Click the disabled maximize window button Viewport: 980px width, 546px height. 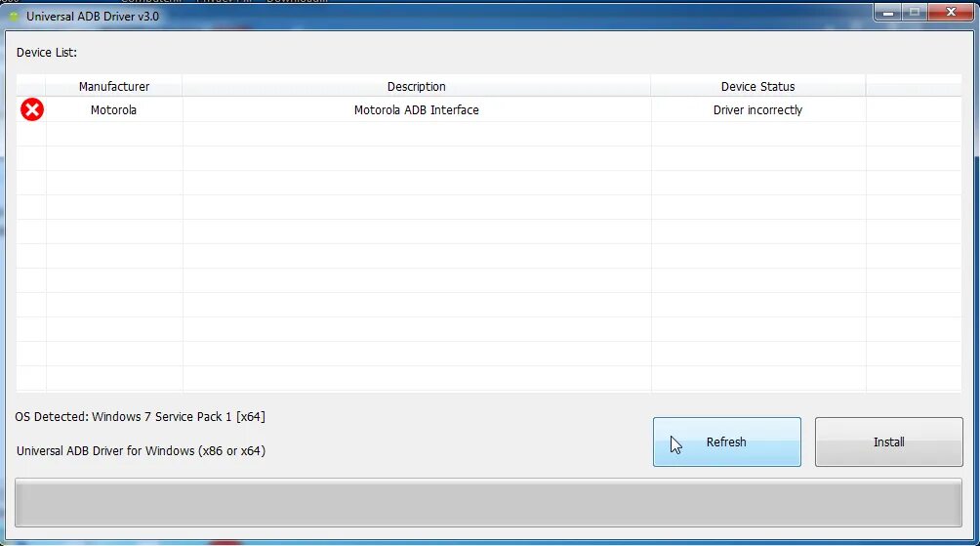coord(915,12)
